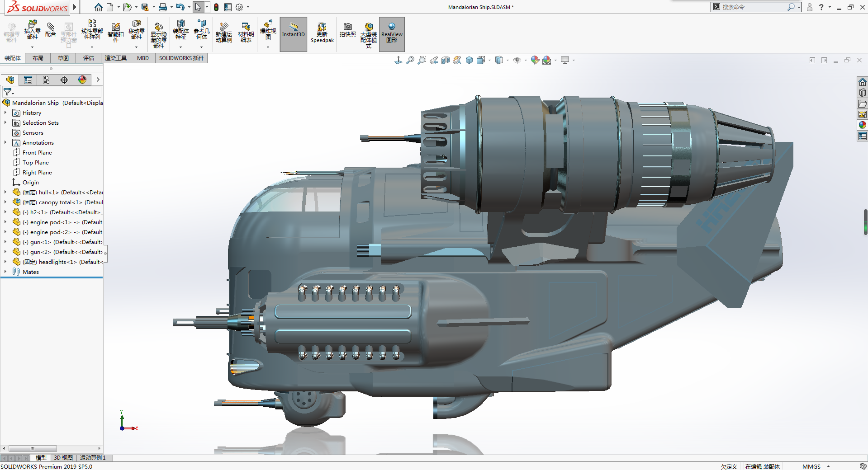The image size is (868, 470).
Task: Click Edit Appearance color ball in heads-up toolbar
Action: (x=535, y=60)
